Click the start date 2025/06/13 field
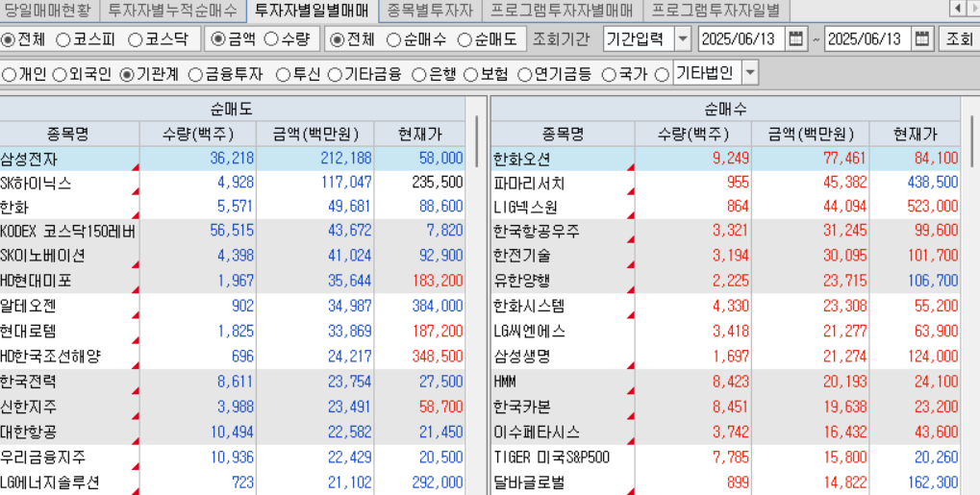 741,38
